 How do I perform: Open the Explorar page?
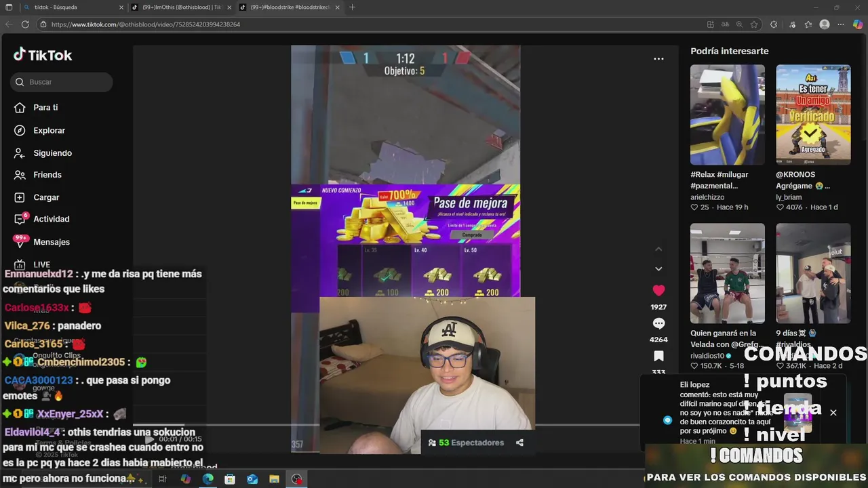[x=49, y=131]
